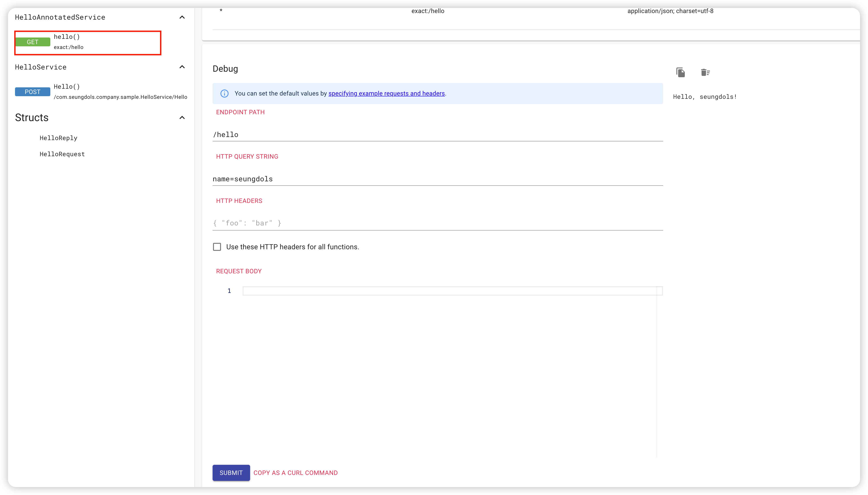This screenshot has height=495, width=868.
Task: Collapse the HelloService section
Action: click(x=182, y=67)
